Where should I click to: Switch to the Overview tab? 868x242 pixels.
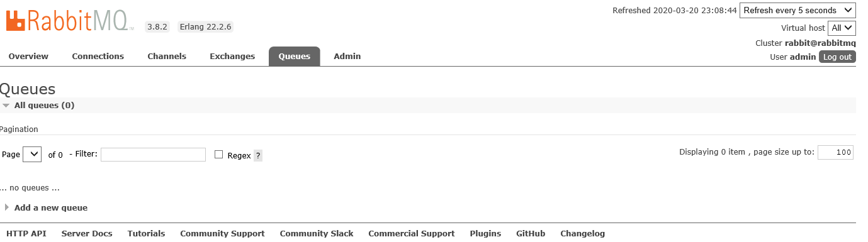tap(28, 56)
